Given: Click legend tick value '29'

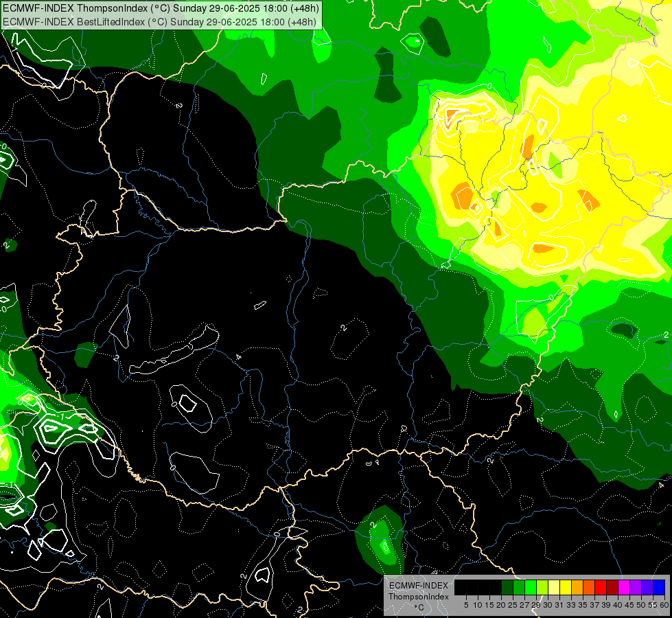Looking at the screenshot, I should pos(535,605).
